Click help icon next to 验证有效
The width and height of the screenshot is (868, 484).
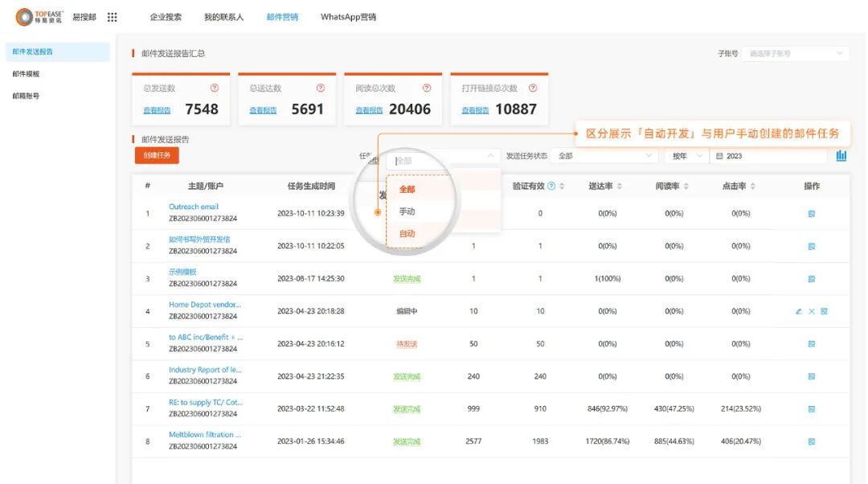551,186
